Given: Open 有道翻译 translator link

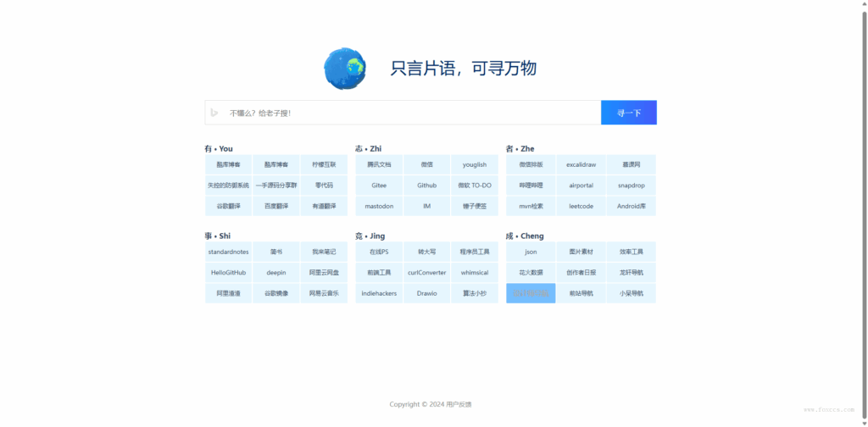Looking at the screenshot, I should (324, 207).
